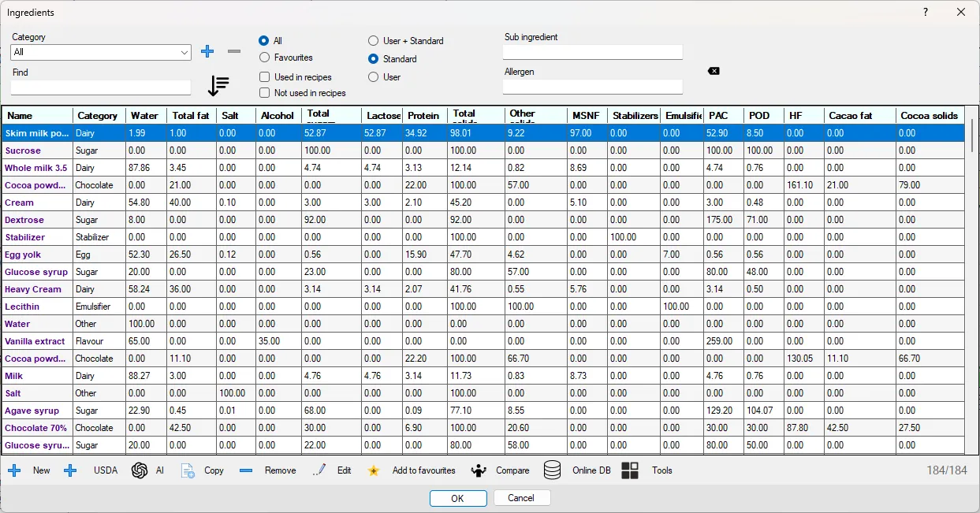Sort by the POD column header

(x=764, y=116)
